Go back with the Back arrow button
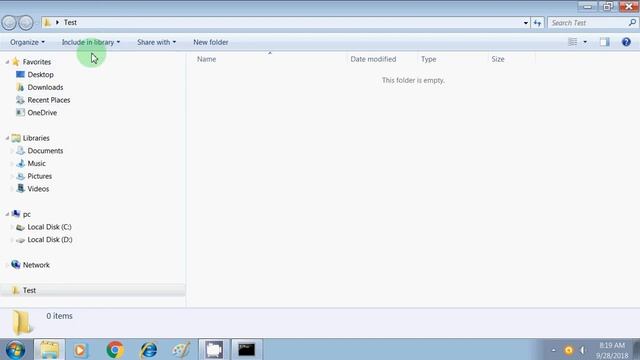This screenshot has width=640, height=360. point(9,23)
